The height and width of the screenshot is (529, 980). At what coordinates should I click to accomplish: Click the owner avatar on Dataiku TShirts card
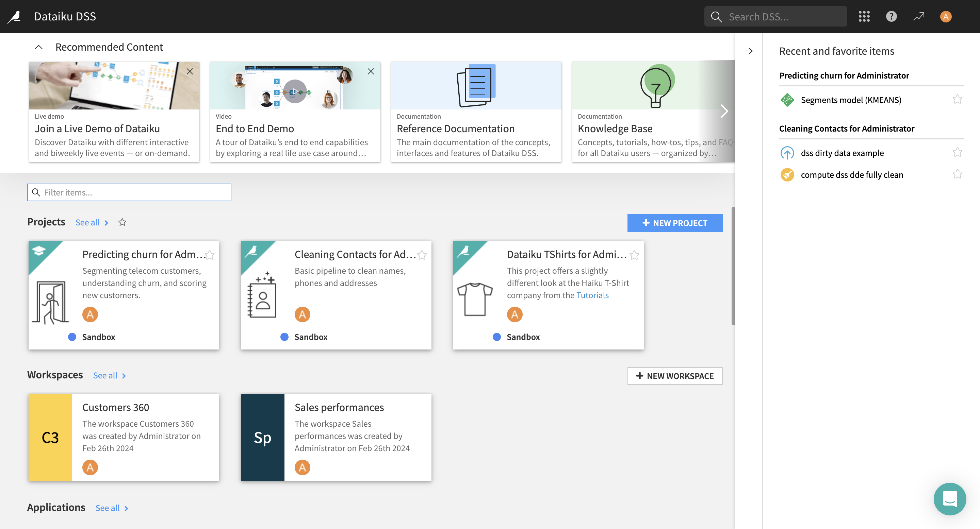tap(515, 314)
